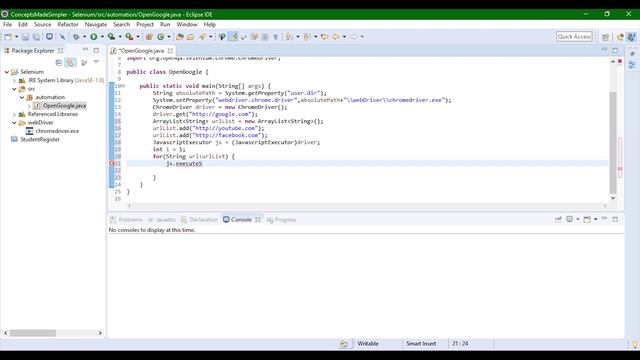Click Smart Insert in the status bar
Screen dimensions: 640x360
[421, 344]
